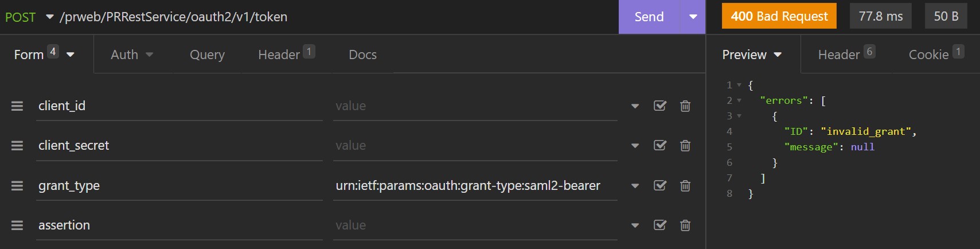Disable the assertion parameter checkbox
Screen dimensions: 980x249
coord(660,225)
